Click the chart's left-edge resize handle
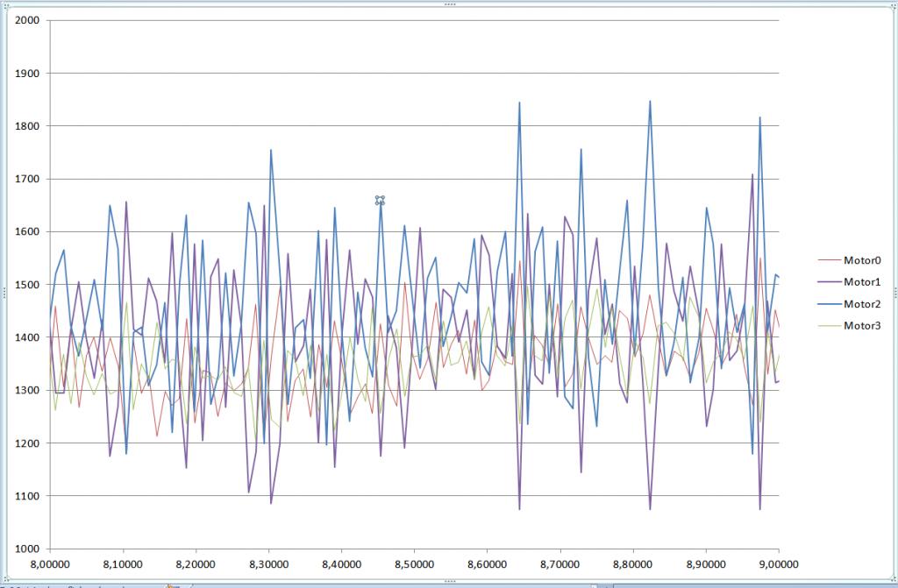The height and width of the screenshot is (588, 898). (4, 294)
